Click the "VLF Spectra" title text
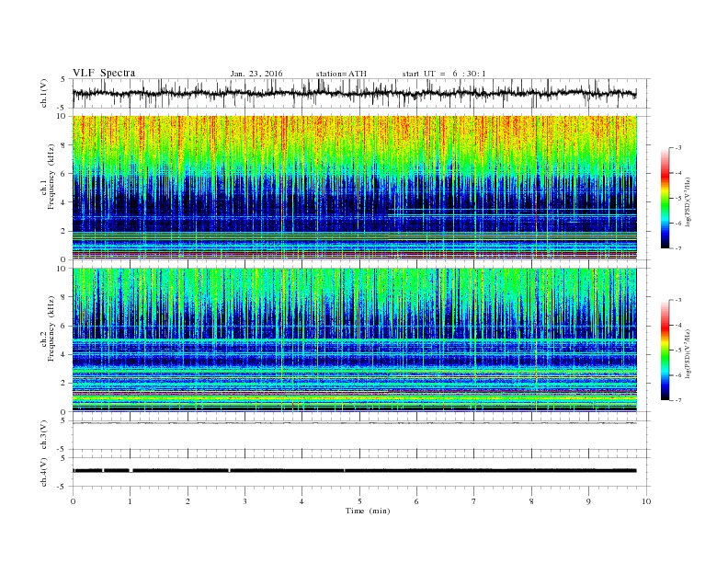Viewport: 728px width, 563px height. coord(104,73)
